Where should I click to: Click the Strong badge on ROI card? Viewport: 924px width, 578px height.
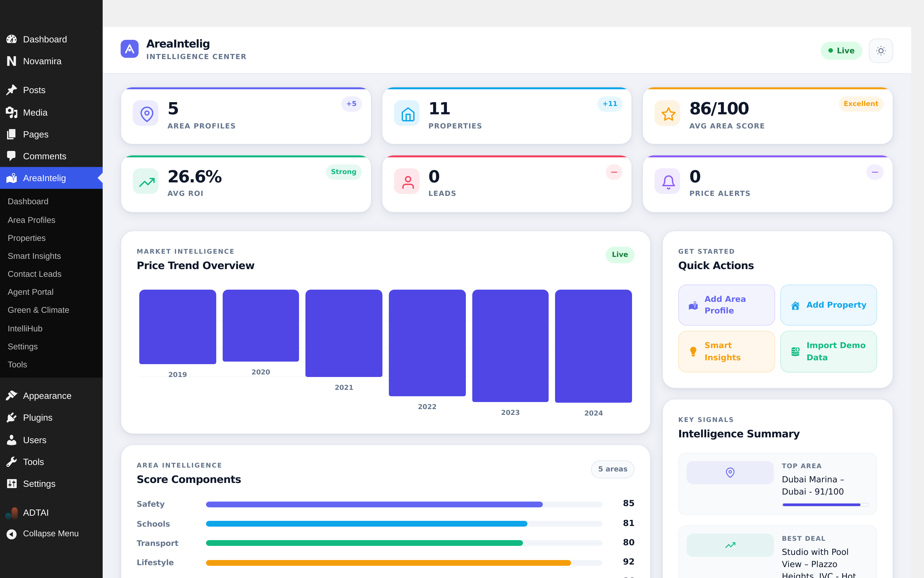pyautogui.click(x=343, y=172)
